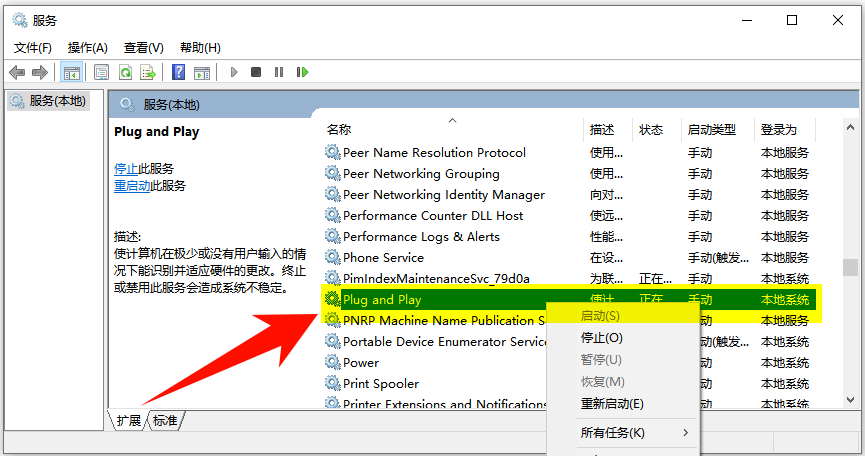Sort by the 启动类型 column header
The image size is (865, 456).
coord(717,130)
